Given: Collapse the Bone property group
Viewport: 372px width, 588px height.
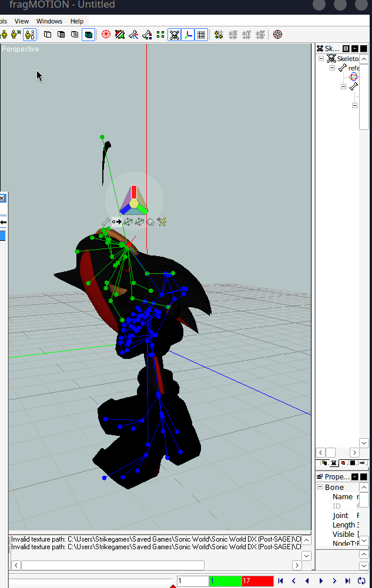Looking at the screenshot, I should click(320, 487).
